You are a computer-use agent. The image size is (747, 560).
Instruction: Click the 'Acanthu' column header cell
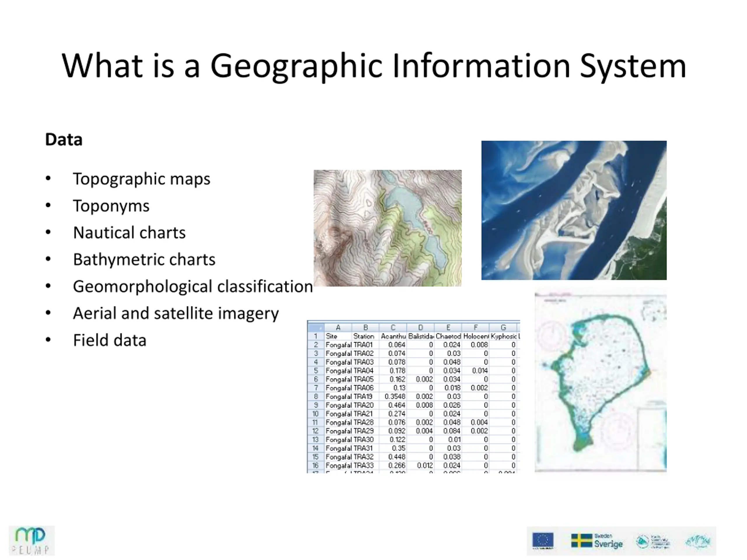pyautogui.click(x=393, y=336)
